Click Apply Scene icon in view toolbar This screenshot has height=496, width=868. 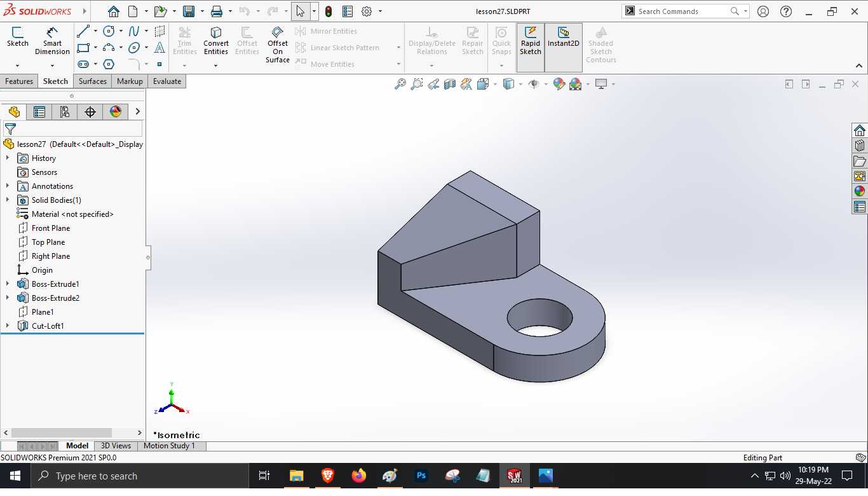[x=576, y=84]
